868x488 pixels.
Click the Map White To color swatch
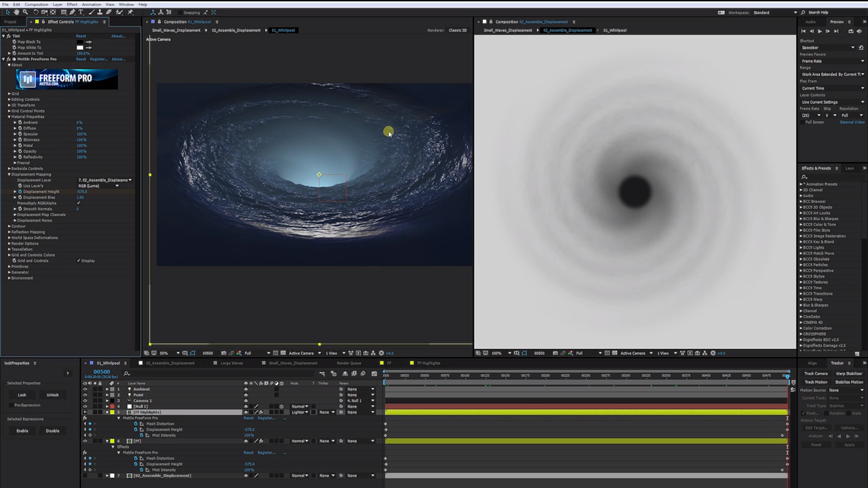[x=80, y=47]
